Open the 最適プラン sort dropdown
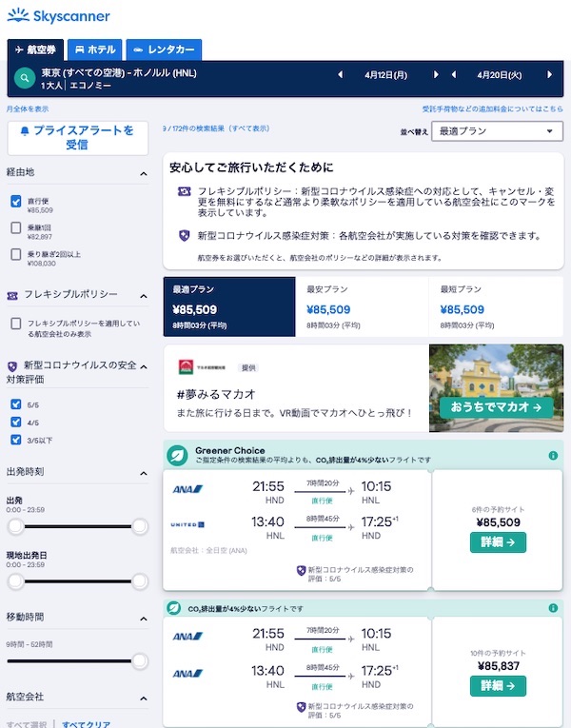Screen dimensions: 571x728 tap(497, 131)
